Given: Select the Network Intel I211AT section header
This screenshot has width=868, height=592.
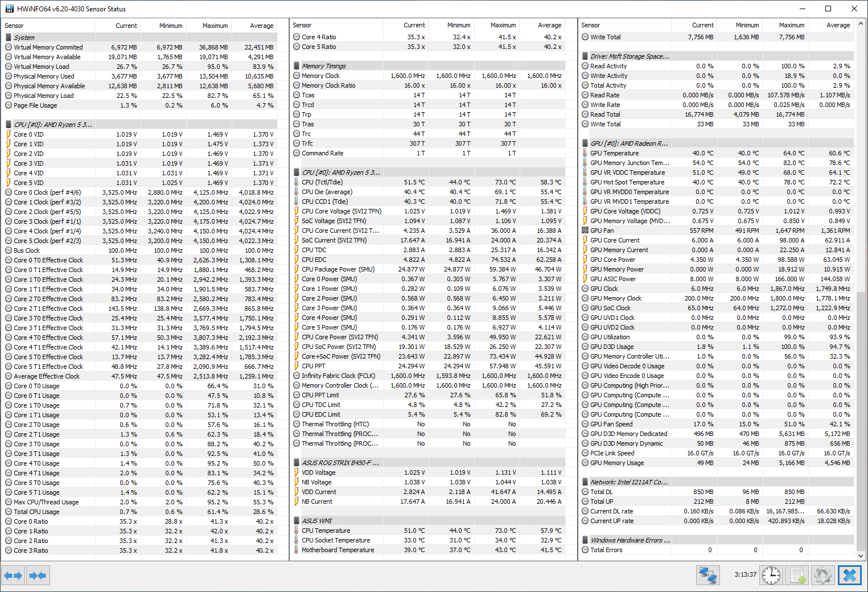Looking at the screenshot, I should [x=628, y=482].
